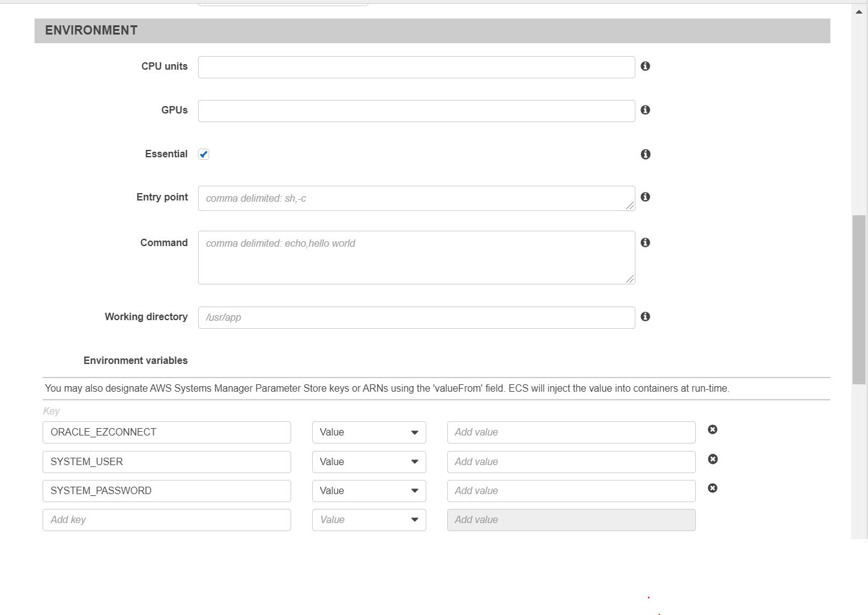Click the GPUs info icon
The height and width of the screenshot is (615, 868).
coord(645,110)
